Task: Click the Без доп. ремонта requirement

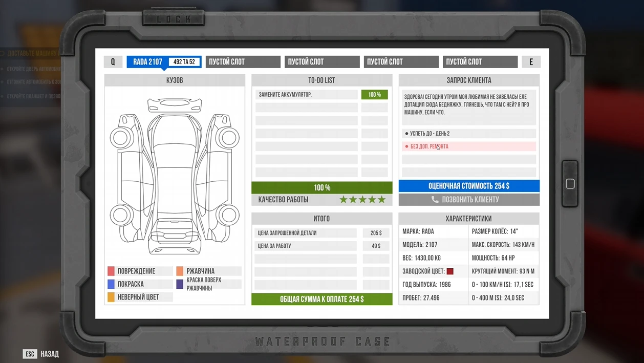Action: coord(468,146)
